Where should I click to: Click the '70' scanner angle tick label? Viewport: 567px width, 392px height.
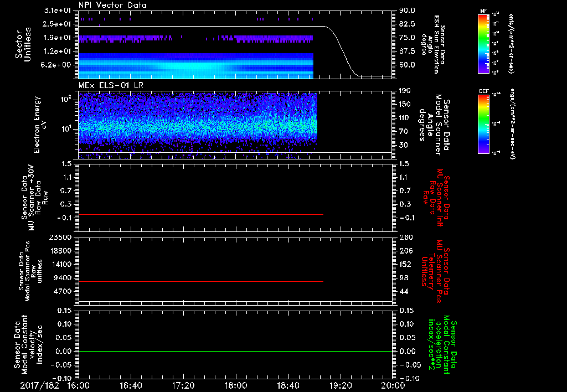pos(404,132)
